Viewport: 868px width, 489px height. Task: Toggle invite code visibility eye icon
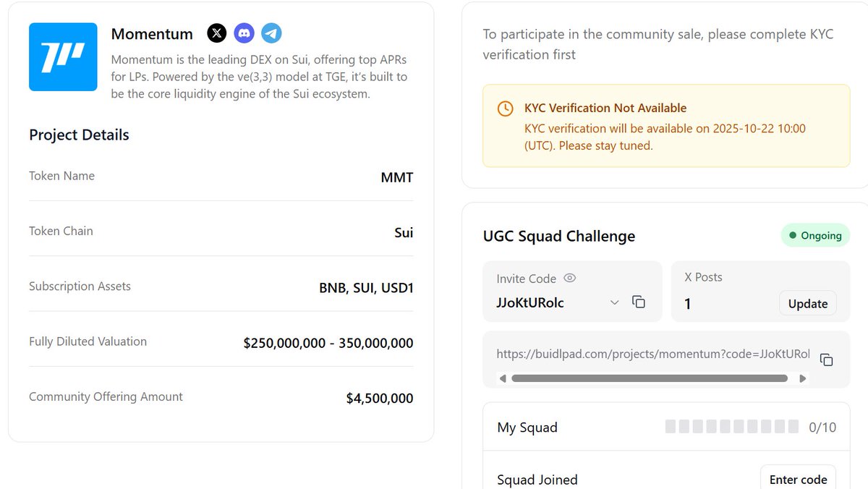[x=570, y=278]
